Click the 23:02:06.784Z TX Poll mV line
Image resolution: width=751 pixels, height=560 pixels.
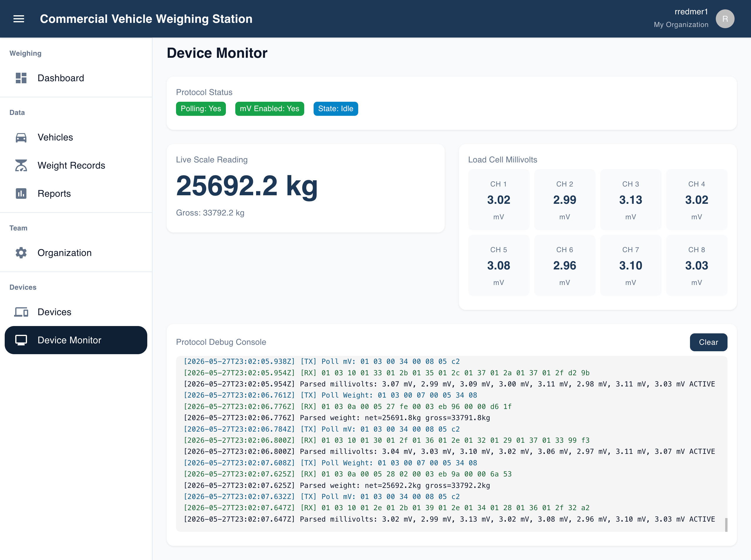(x=322, y=429)
